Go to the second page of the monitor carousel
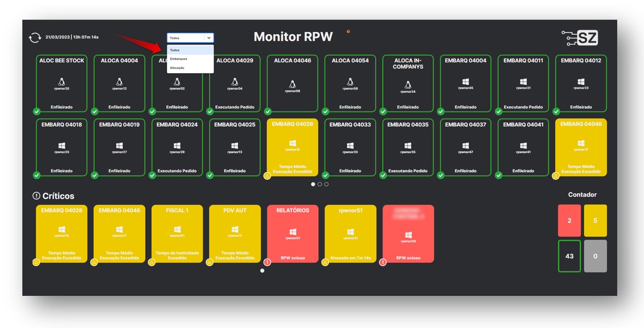The width and height of the screenshot is (644, 328). [320, 184]
